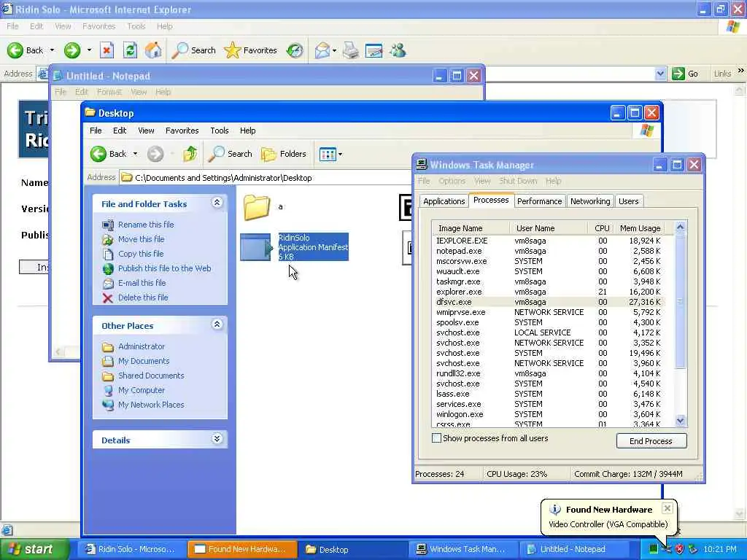
Task: Select dfsvc.exe process row
Action: (549, 302)
